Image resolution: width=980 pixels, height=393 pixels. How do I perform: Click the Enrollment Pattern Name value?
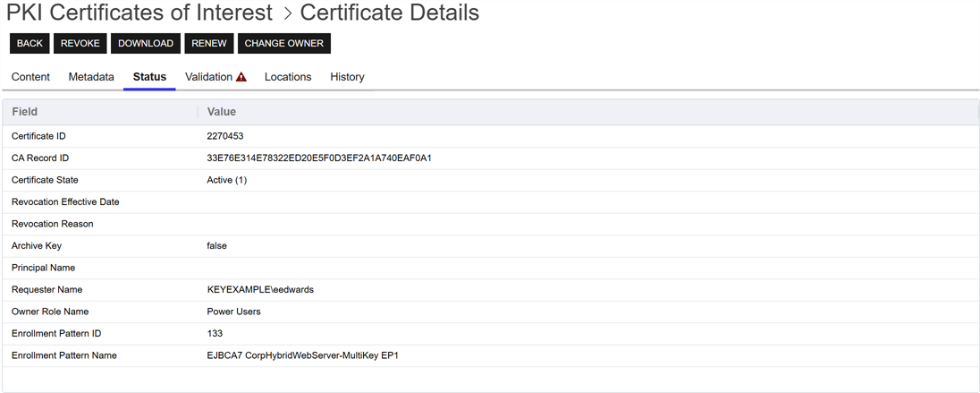[x=302, y=355]
